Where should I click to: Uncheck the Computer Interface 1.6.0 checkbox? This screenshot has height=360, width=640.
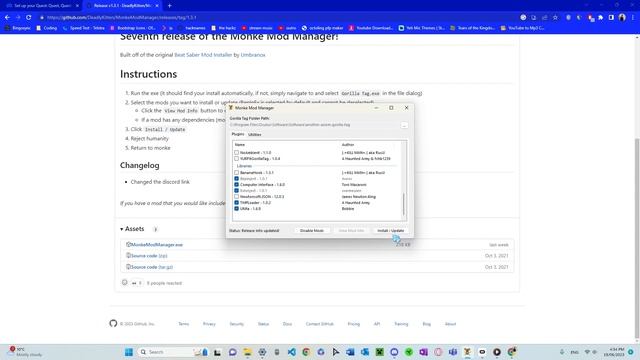(236, 184)
